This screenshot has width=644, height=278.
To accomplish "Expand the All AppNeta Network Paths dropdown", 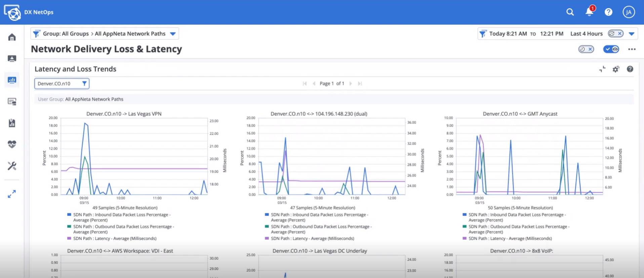I will pyautogui.click(x=173, y=34).
